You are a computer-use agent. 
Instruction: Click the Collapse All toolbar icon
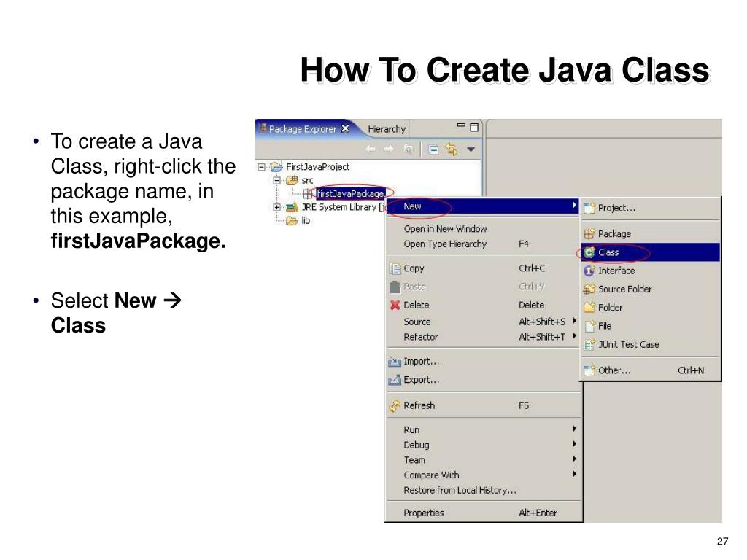[x=433, y=150]
